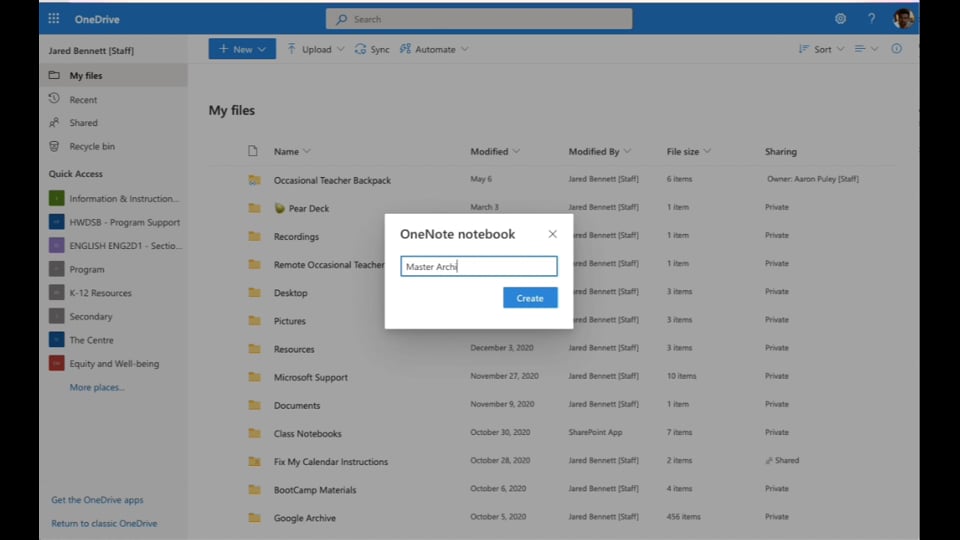Click Return to classic OneDrive link
The image size is (960, 540).
[x=104, y=523]
